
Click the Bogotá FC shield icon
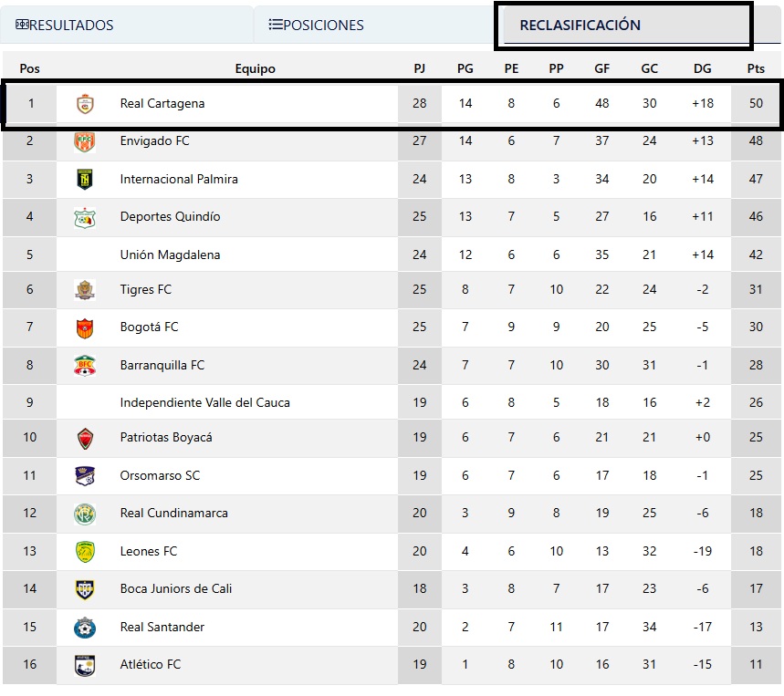coord(85,327)
